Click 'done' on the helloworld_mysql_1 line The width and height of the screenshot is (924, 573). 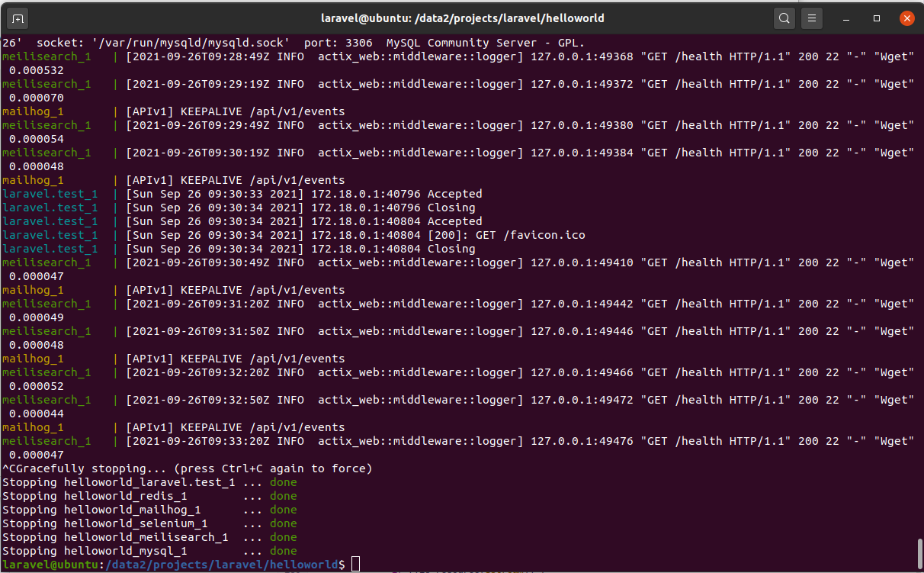point(284,551)
